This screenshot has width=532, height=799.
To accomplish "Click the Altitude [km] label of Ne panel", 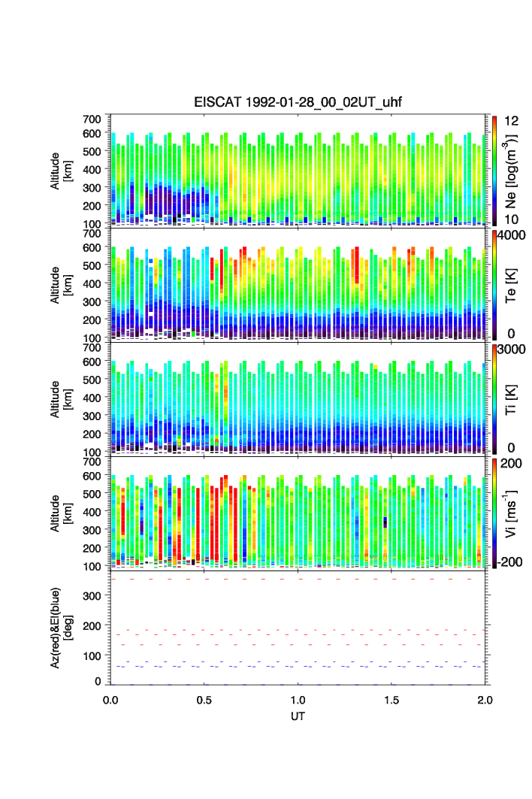I will pyautogui.click(x=61, y=171).
